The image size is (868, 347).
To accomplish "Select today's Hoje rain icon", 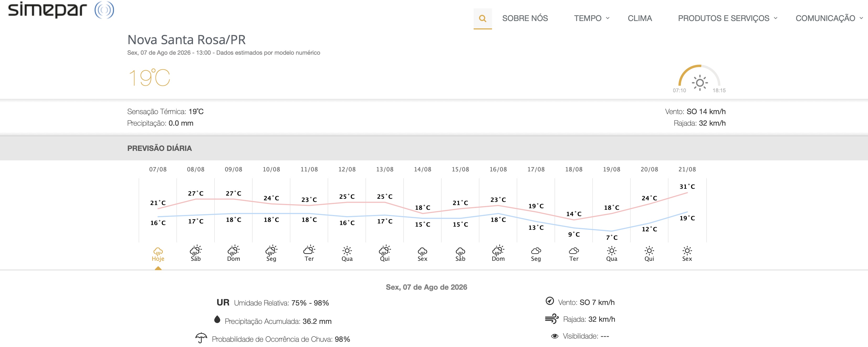I will point(158,251).
